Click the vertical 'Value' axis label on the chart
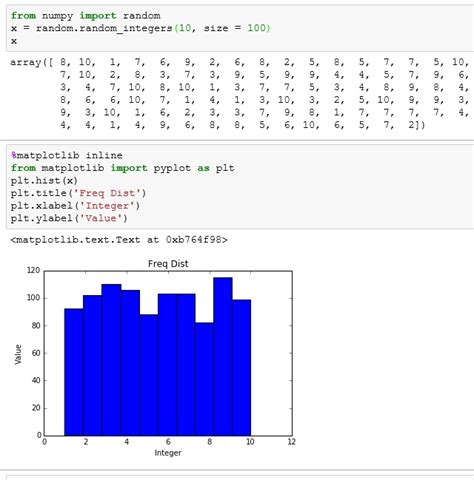Screen dimensions: 474x480 (x=18, y=354)
